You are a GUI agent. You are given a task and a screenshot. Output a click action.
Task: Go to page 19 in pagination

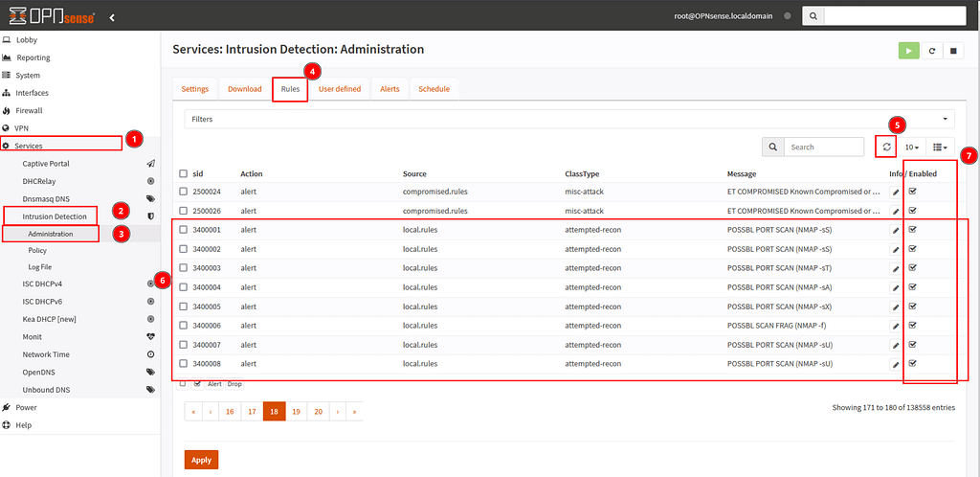click(x=297, y=411)
